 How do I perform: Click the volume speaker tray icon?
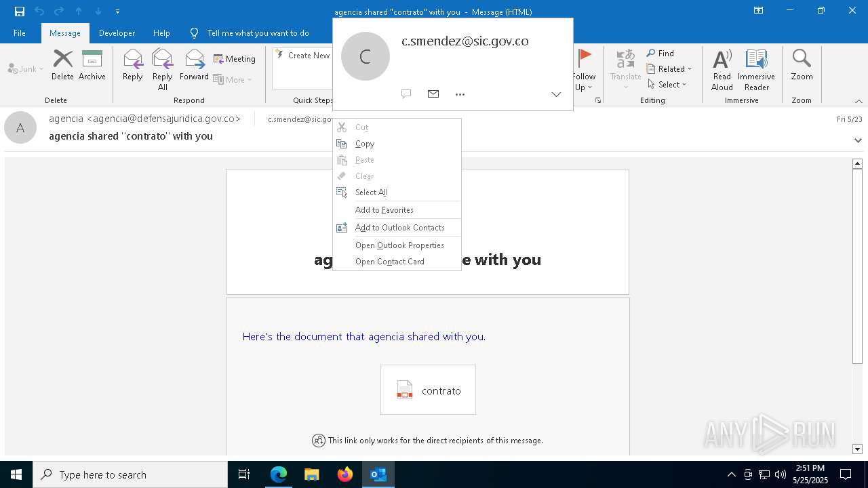[781, 474]
